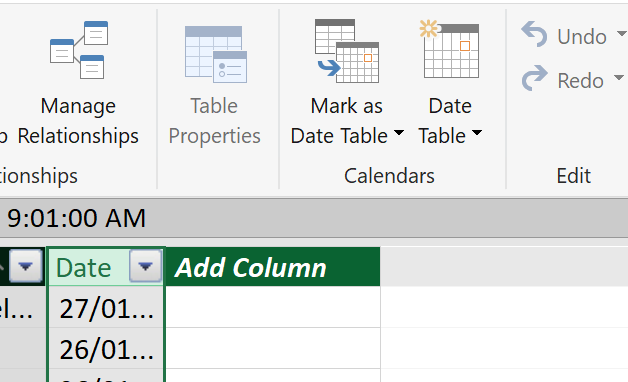This screenshot has height=382, width=628.
Task: Select the cell containing 27/01 date
Action: (x=106, y=307)
